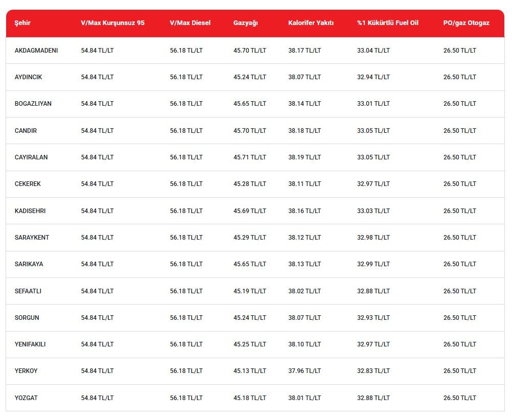
Task: Click KADISEHRI Kalorifer Yakıtı 38.16 TL/LT
Action: 305,211
